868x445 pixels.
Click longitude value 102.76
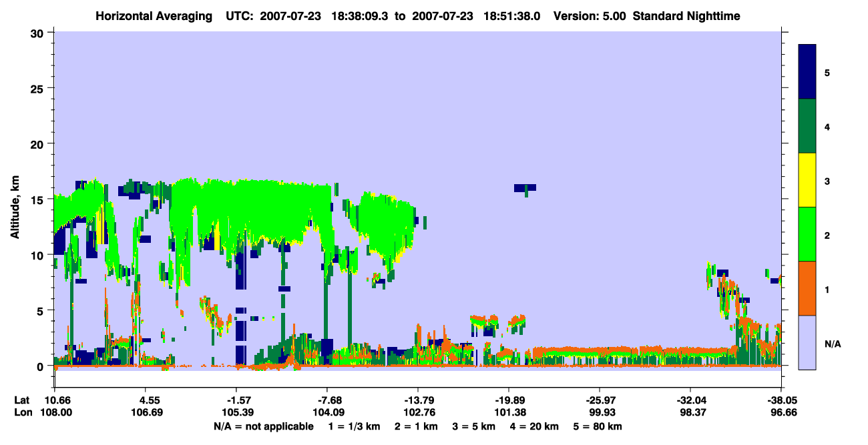(417, 412)
